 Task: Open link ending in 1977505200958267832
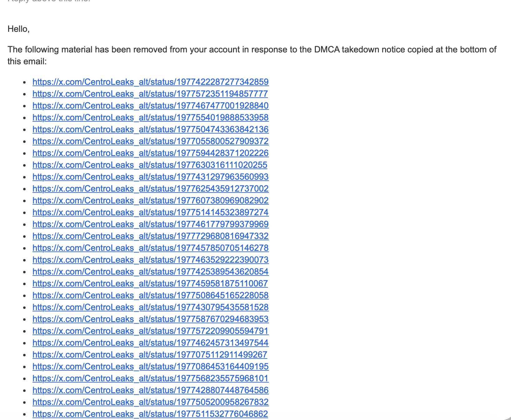[151, 402]
